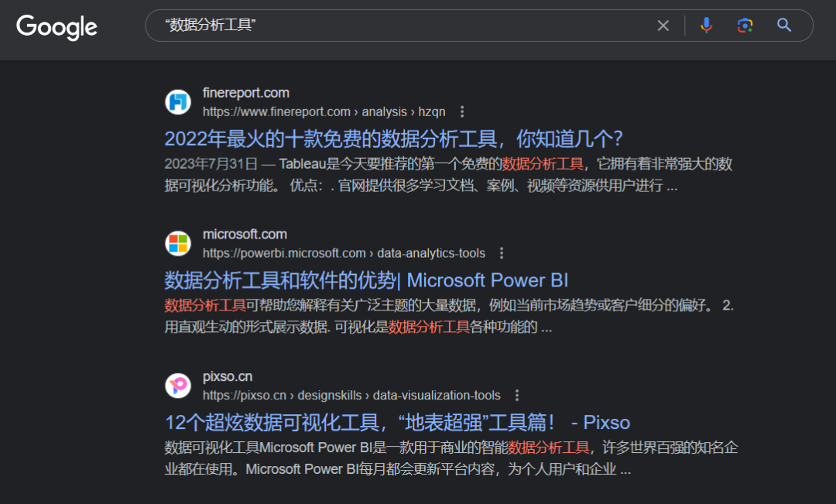Click the snippet line "业都在使用。Microsoft Power BI每月"
Screen dimensions: 836x504
[x=398, y=469]
